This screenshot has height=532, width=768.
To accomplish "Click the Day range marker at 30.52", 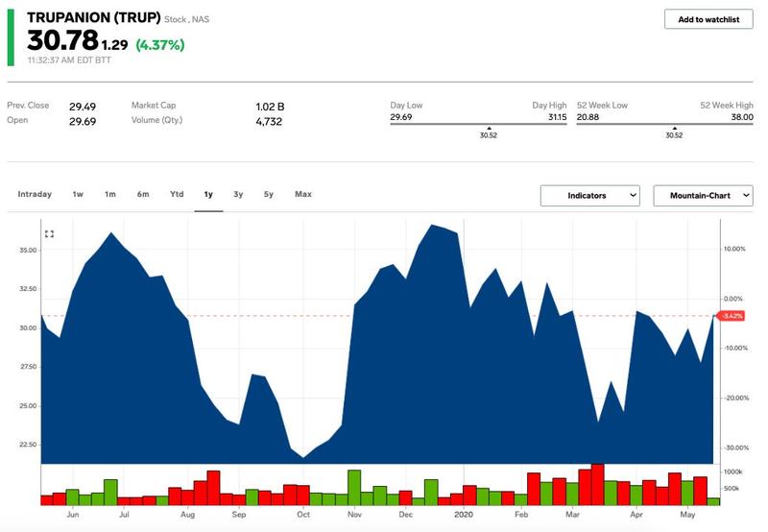I will (x=489, y=133).
